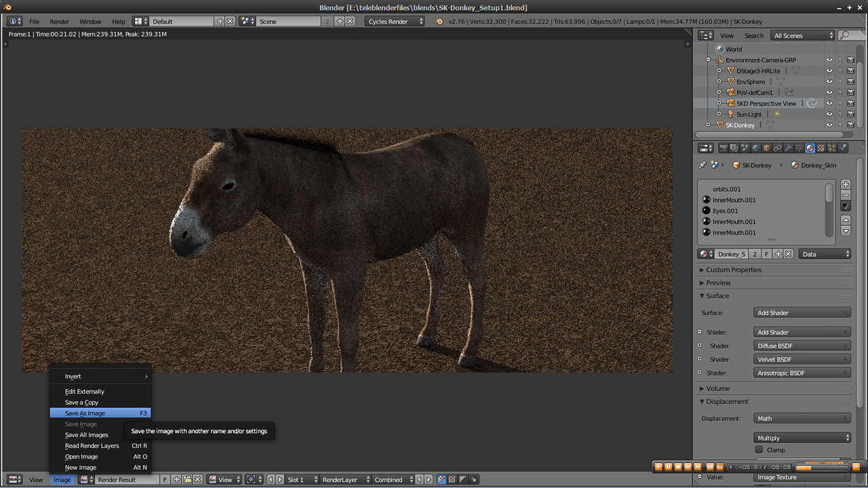Image resolution: width=868 pixels, height=488 pixels.
Task: Click the Add Shader surface button
Action: pyautogui.click(x=802, y=313)
